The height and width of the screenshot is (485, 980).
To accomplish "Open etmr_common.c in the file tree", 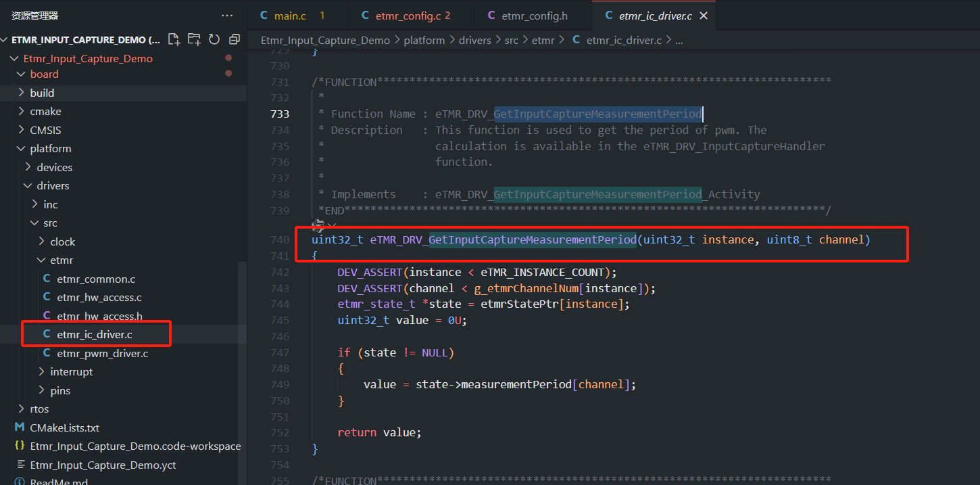I will point(96,279).
